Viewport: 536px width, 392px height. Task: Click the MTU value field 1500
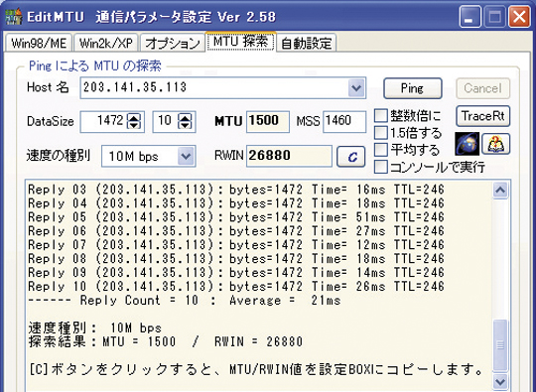[268, 121]
